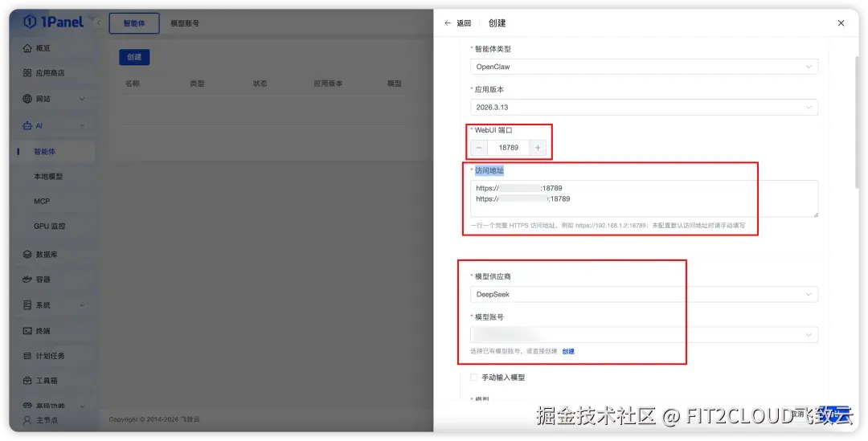Expand the 网站 sidebar submenu
The image size is (868, 441).
pos(82,99)
